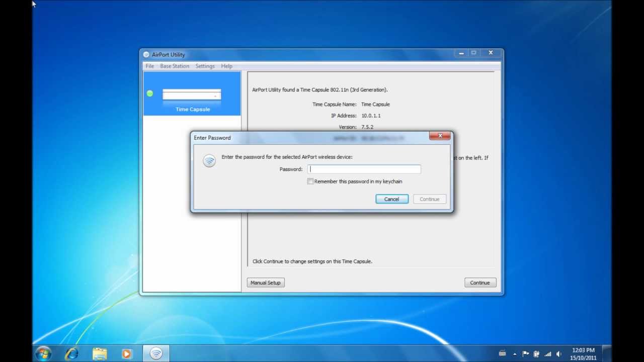The height and width of the screenshot is (362, 644).
Task: Click the 'AirPort Utility found a Time Capsule' text
Action: pos(320,90)
